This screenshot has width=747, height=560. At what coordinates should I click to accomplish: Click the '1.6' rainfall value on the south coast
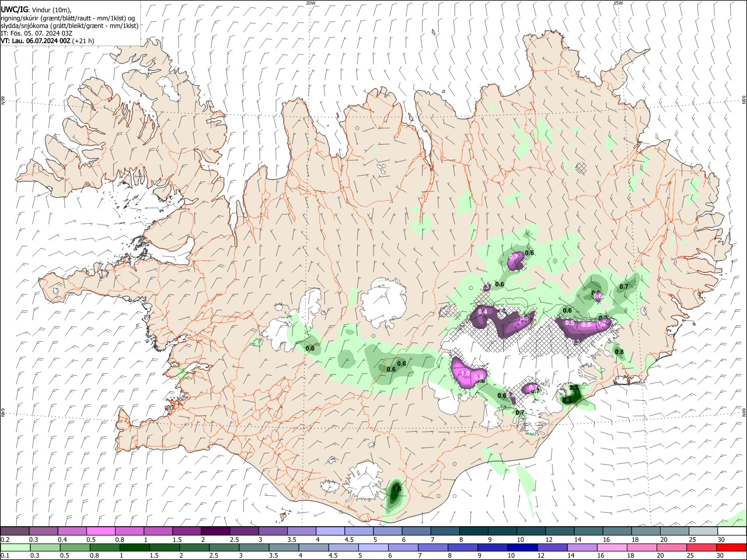[397, 489]
